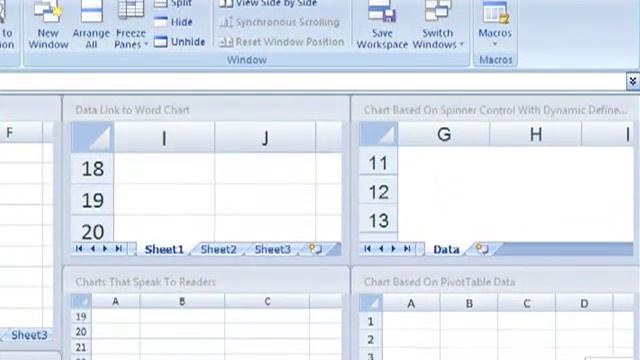Select all cells in Data Link workbook
The image size is (640, 360).
point(92,137)
